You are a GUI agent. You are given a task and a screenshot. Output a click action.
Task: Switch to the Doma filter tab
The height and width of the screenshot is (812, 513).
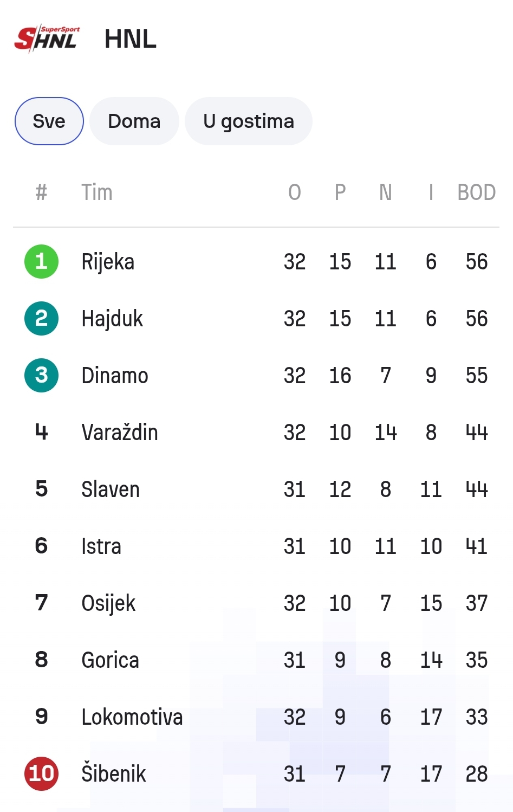pos(134,121)
